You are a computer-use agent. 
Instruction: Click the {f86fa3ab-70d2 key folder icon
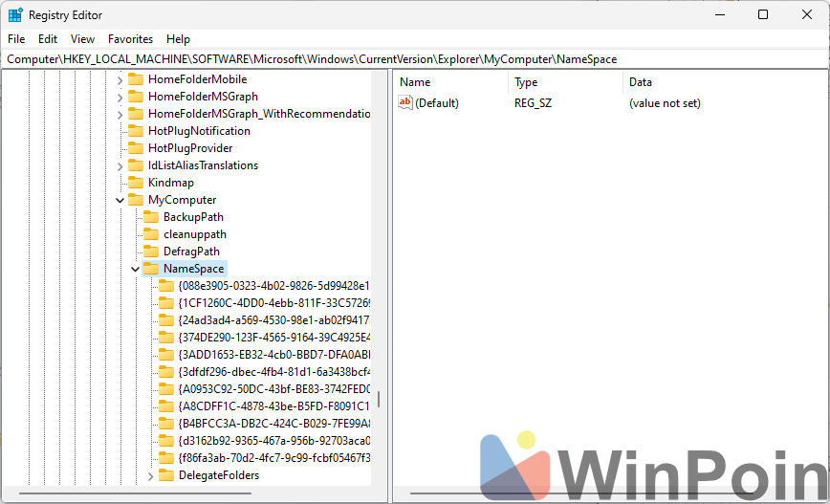pos(166,458)
